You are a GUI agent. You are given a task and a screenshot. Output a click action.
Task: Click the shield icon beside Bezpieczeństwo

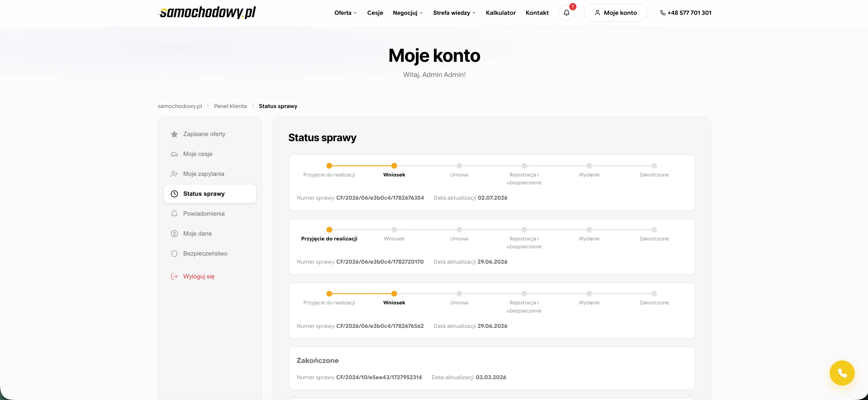coord(174,253)
